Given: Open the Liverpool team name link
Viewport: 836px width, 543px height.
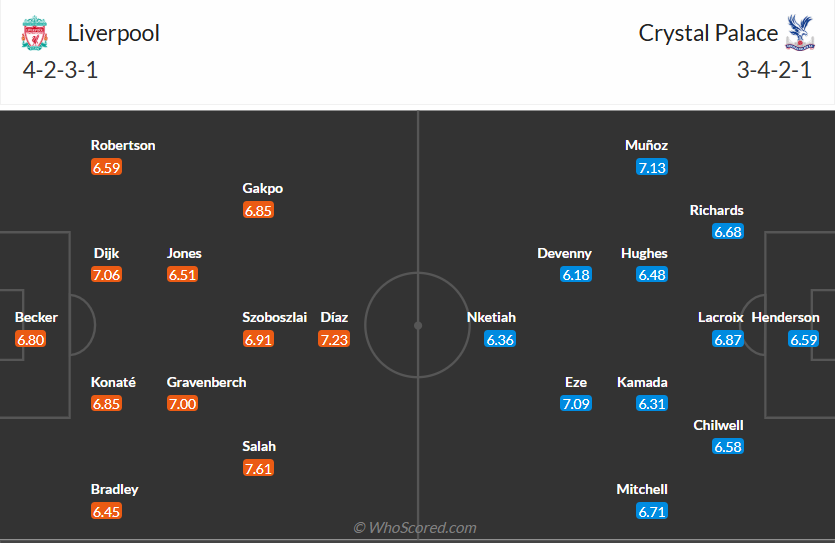Looking at the screenshot, I should [x=114, y=33].
